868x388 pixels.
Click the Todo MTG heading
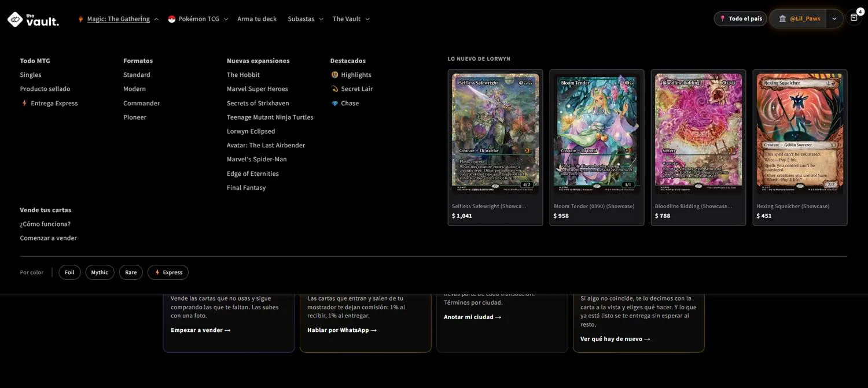coord(35,61)
